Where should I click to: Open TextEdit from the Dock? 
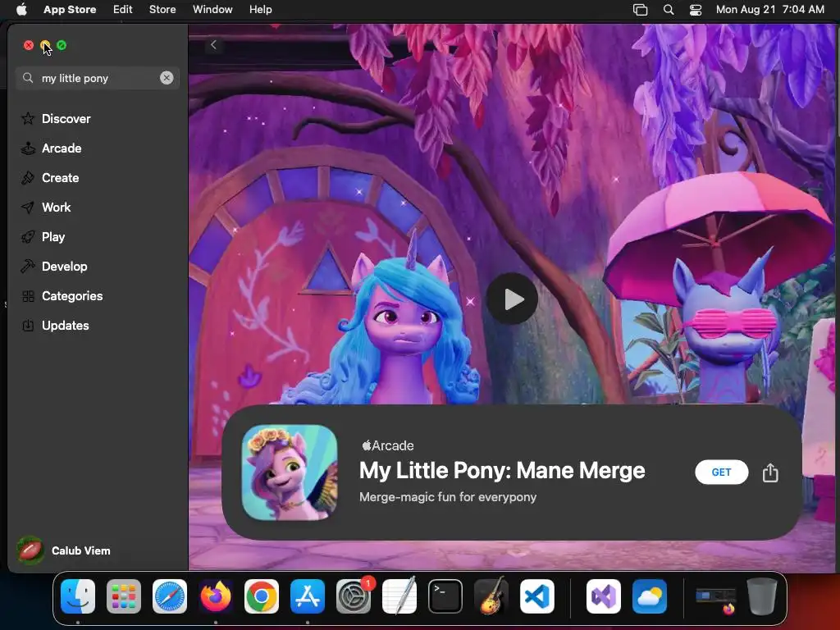point(399,596)
